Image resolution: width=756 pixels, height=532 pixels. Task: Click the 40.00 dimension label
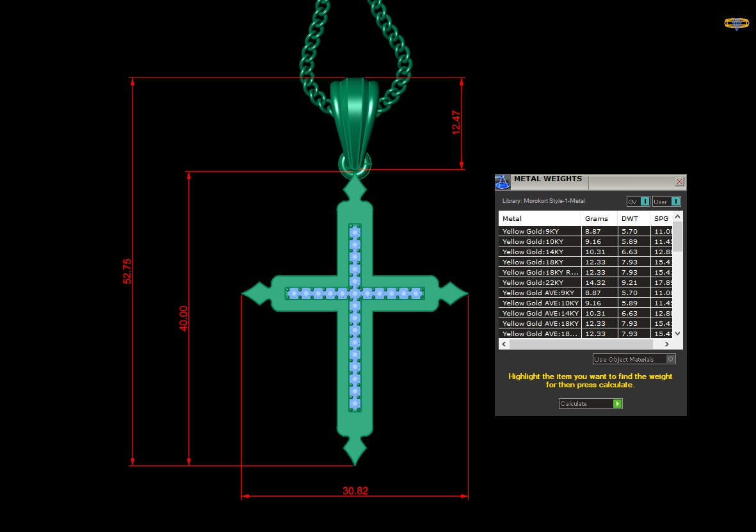coord(183,318)
